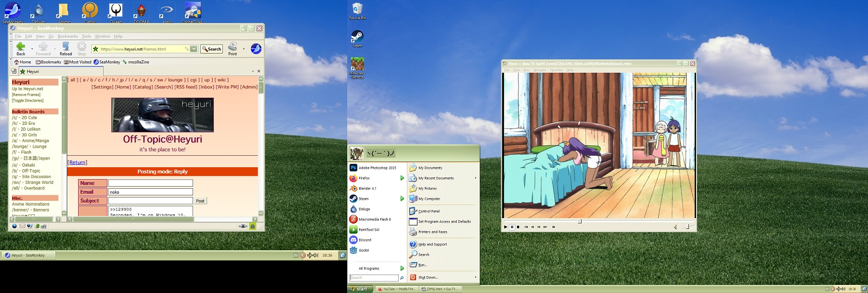The image size is (868, 293).
Task: Open the URL bar history dropdown in SeaMonkey
Action: click(194, 49)
